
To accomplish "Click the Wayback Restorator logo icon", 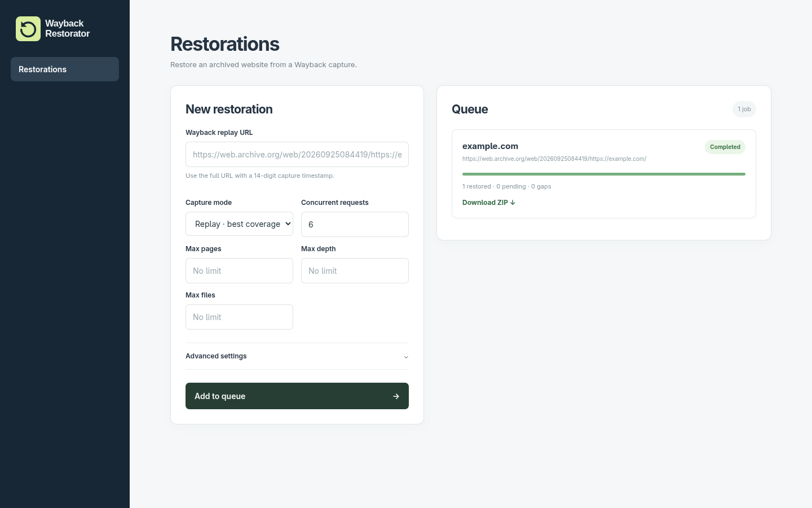I will [28, 29].
